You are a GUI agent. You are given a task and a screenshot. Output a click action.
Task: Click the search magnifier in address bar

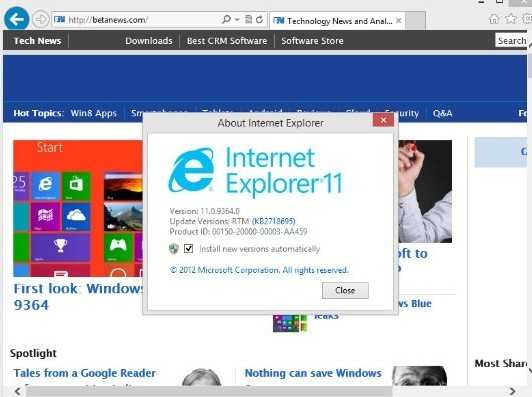point(226,19)
